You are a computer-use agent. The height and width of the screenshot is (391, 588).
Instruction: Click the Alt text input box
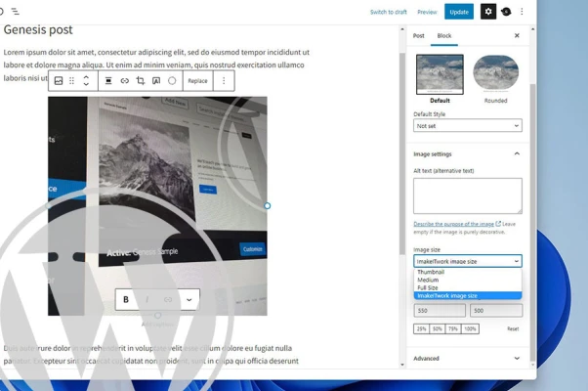point(468,195)
